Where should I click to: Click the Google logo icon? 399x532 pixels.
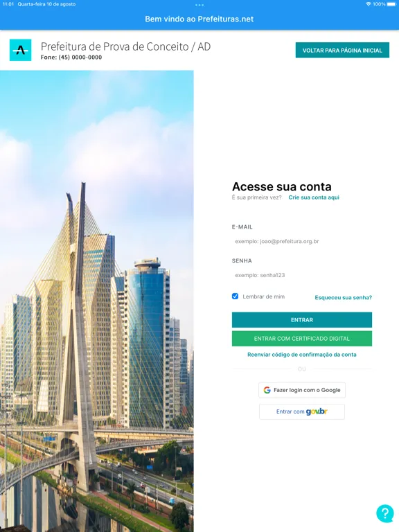point(267,390)
